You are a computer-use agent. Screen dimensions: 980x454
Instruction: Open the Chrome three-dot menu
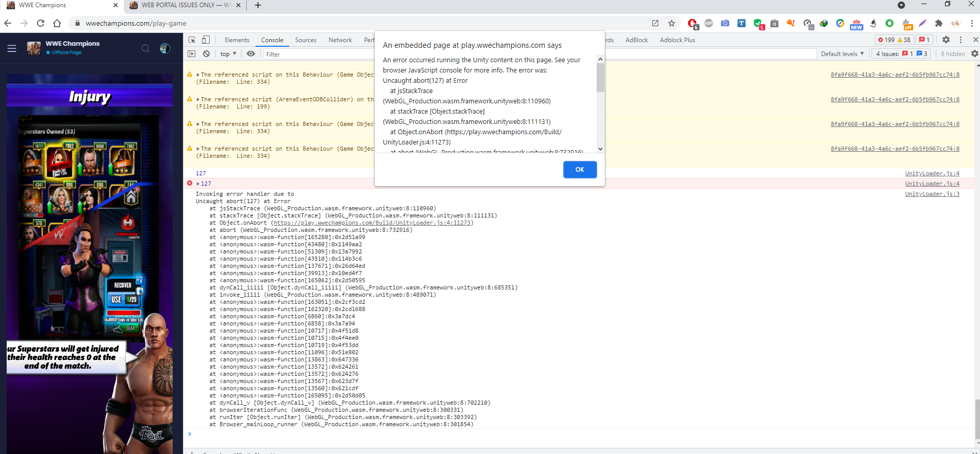pyautogui.click(x=972, y=23)
